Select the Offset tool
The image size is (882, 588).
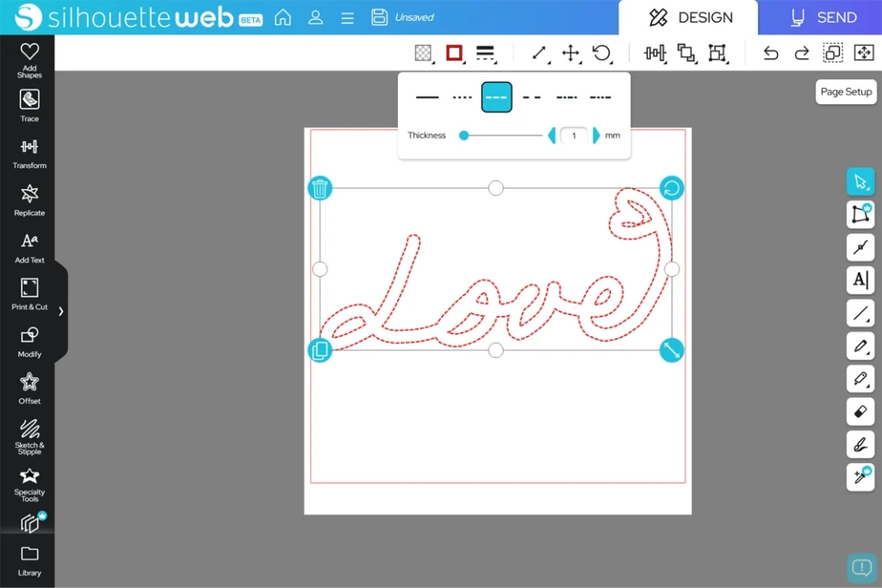(29, 387)
